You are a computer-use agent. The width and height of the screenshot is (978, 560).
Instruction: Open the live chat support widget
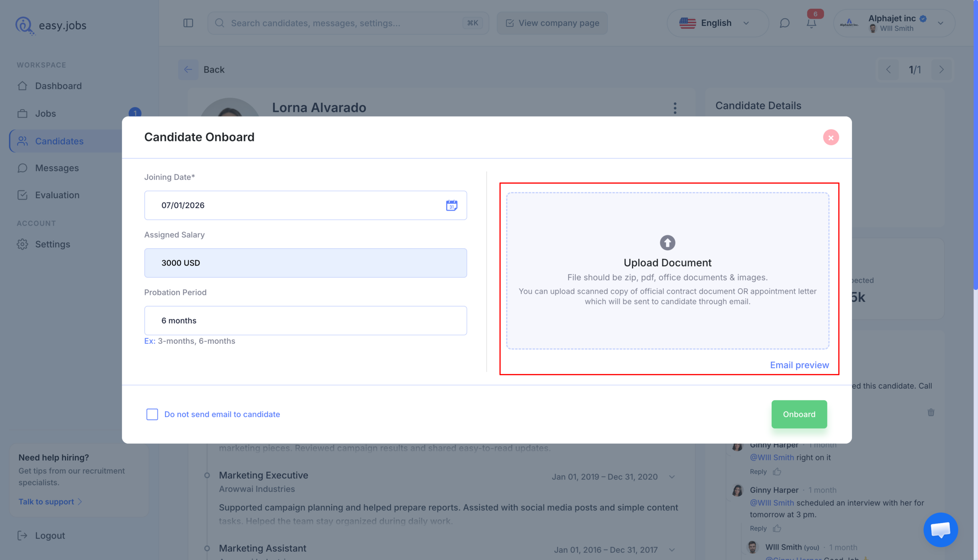[940, 529]
